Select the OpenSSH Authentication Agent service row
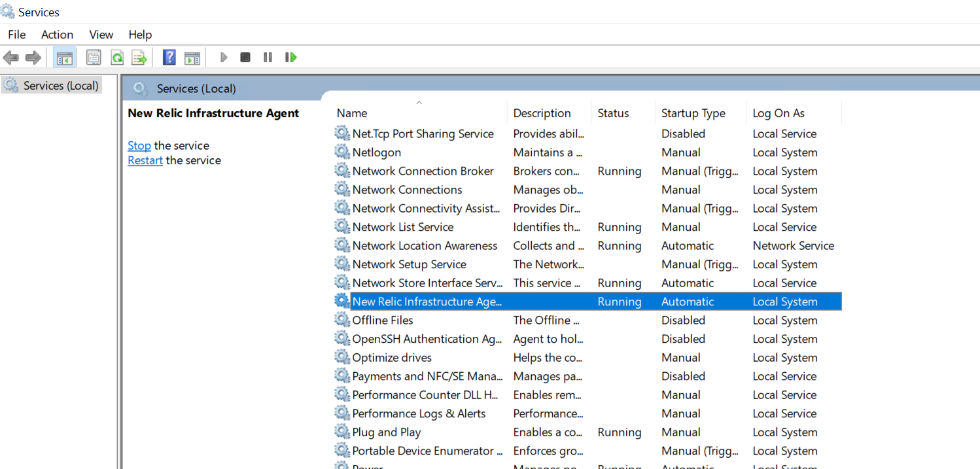Screen dimensions: 980x469 tap(427, 339)
